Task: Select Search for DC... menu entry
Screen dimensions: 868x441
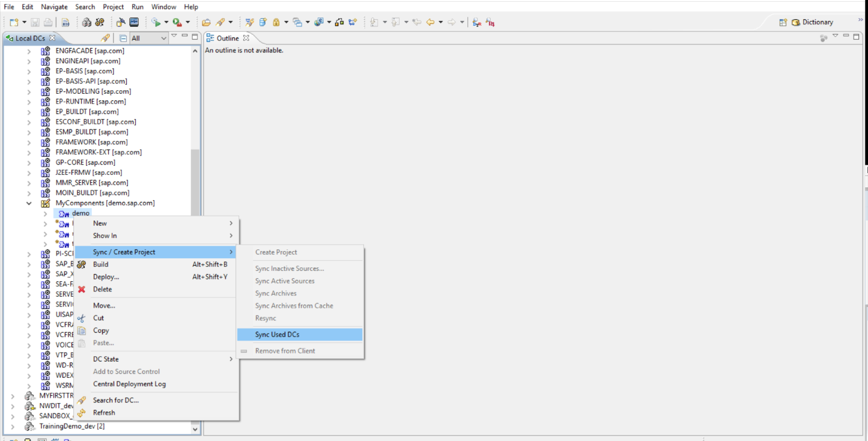Action: (x=156, y=400)
